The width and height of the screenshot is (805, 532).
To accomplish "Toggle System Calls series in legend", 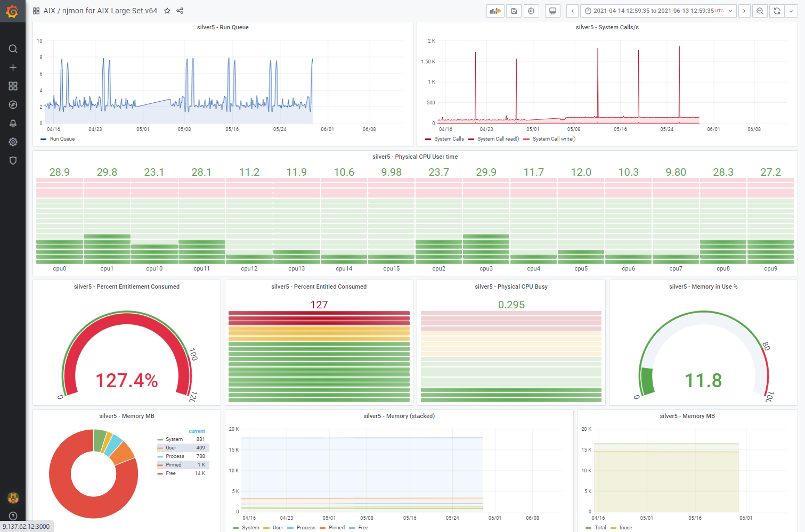I will pos(449,139).
